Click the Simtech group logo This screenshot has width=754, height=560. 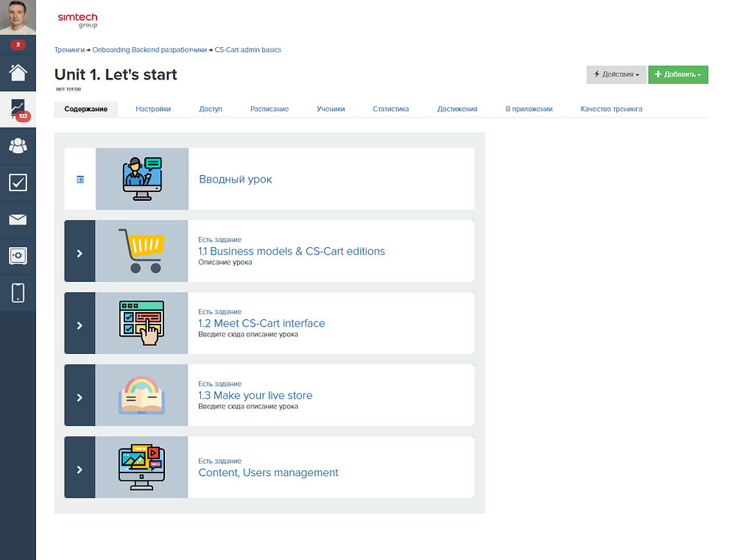coord(77,20)
